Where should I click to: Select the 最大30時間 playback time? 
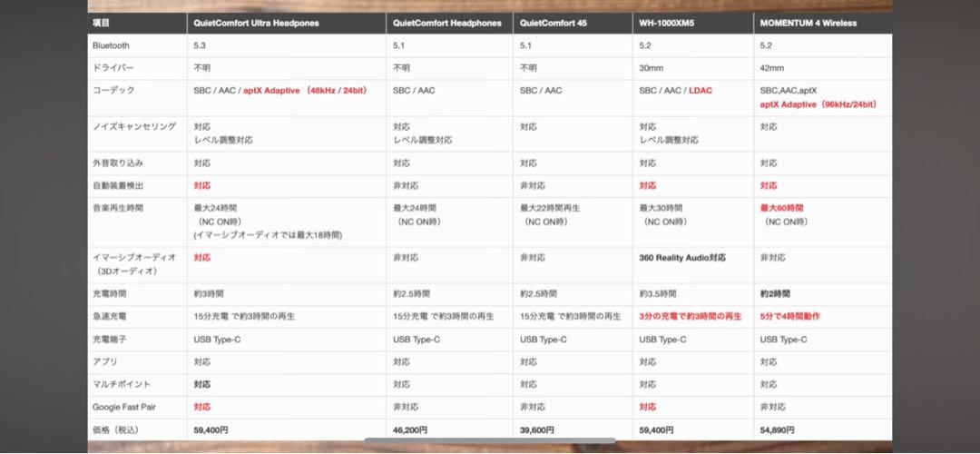661,208
